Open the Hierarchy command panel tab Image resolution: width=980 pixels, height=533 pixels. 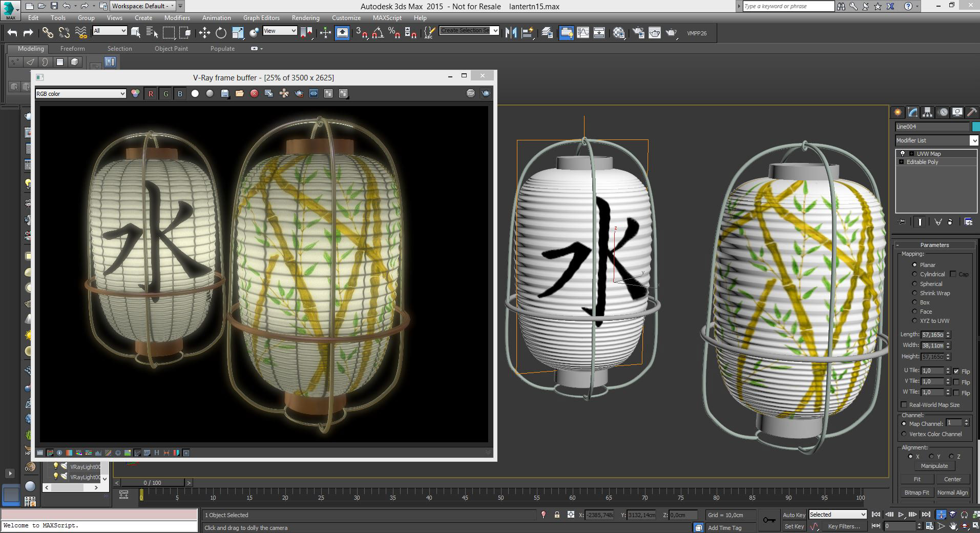[x=927, y=112]
